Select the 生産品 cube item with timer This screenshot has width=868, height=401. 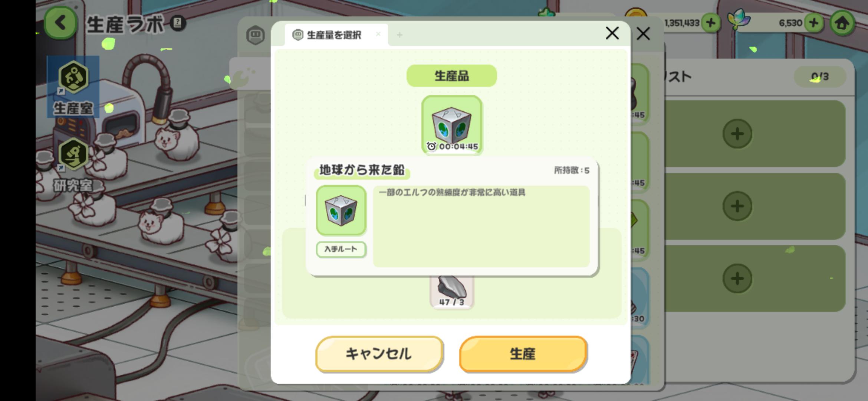pos(452,125)
